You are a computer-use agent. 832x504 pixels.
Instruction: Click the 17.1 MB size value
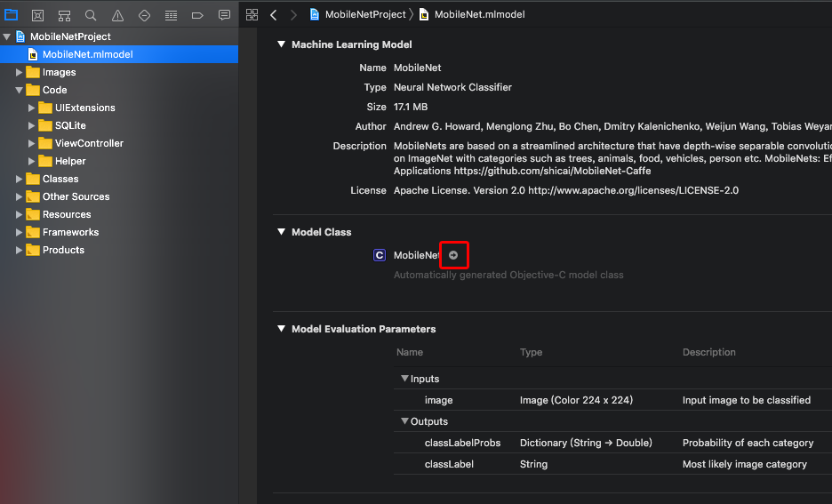click(x=411, y=108)
